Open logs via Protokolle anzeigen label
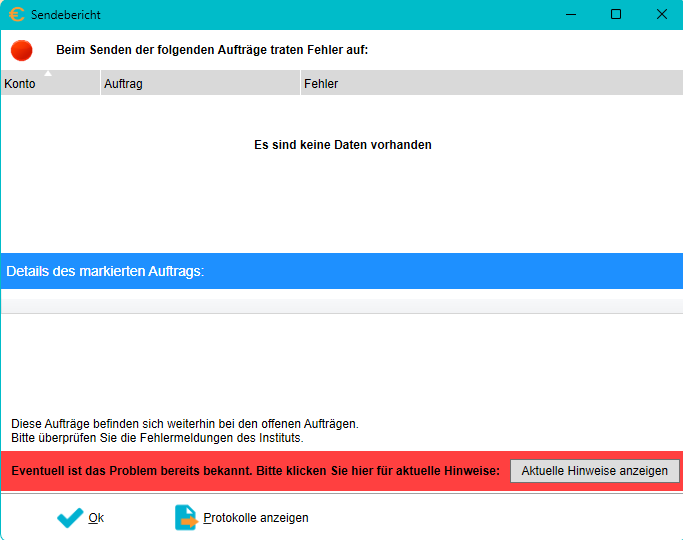 point(256,518)
